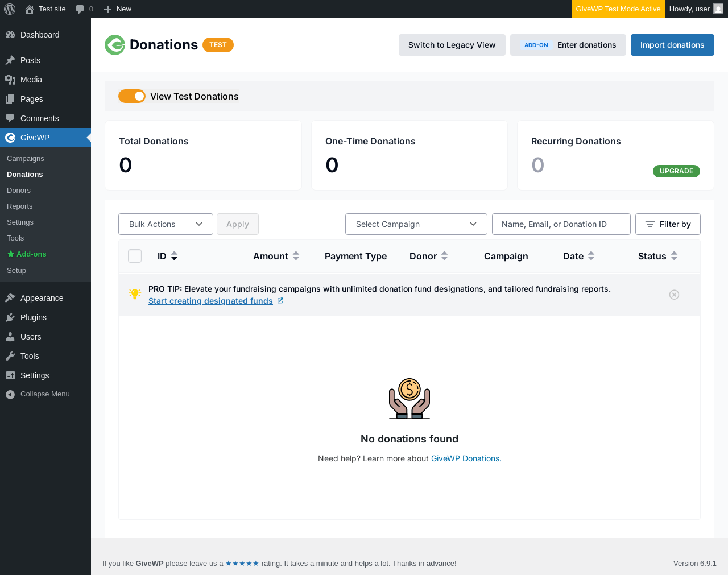Click the Apply bulk action button
The width and height of the screenshot is (728, 575).
click(238, 224)
